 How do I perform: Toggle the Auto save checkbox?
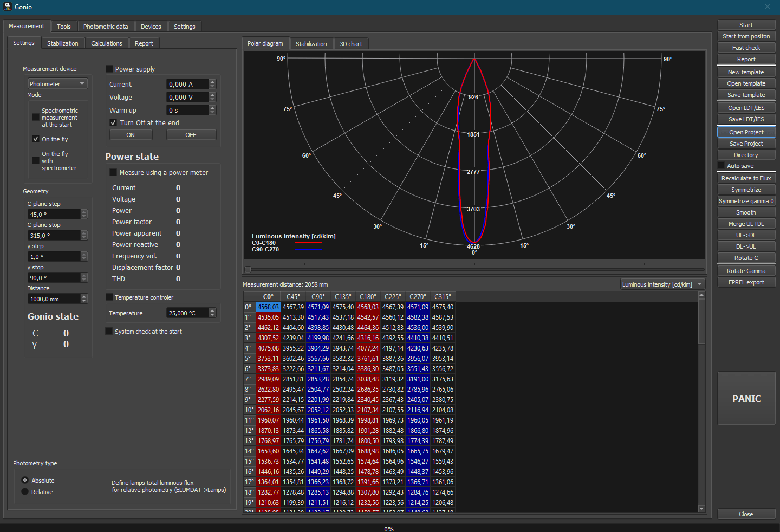tap(721, 166)
